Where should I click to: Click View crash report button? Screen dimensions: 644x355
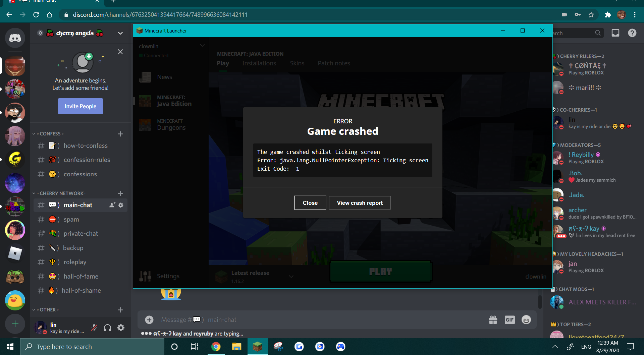[x=360, y=203]
